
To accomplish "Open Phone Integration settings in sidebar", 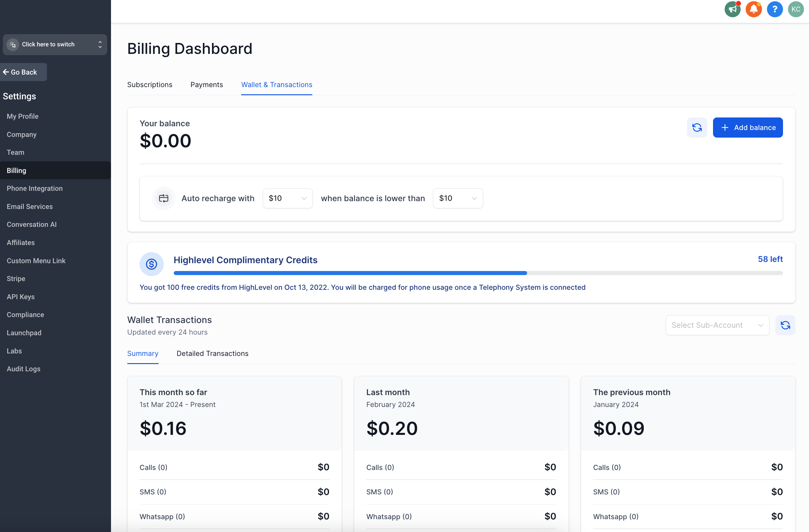I will [x=35, y=188].
